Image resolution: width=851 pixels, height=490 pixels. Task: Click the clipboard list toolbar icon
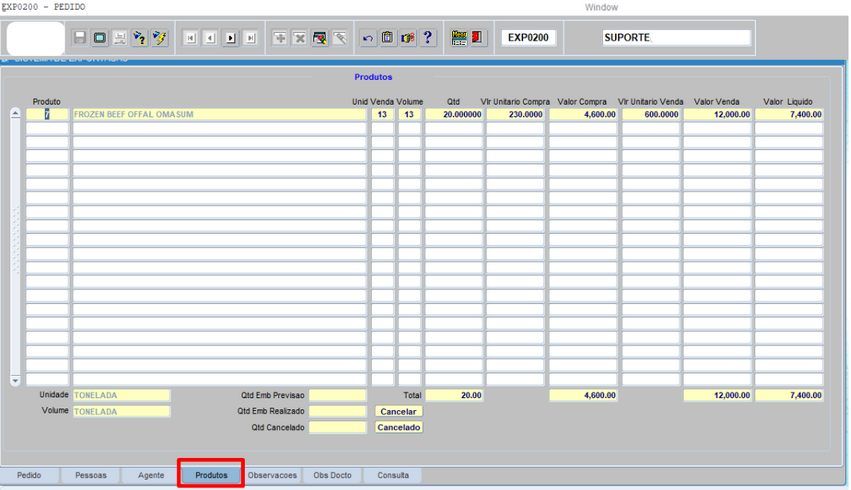[x=388, y=38]
